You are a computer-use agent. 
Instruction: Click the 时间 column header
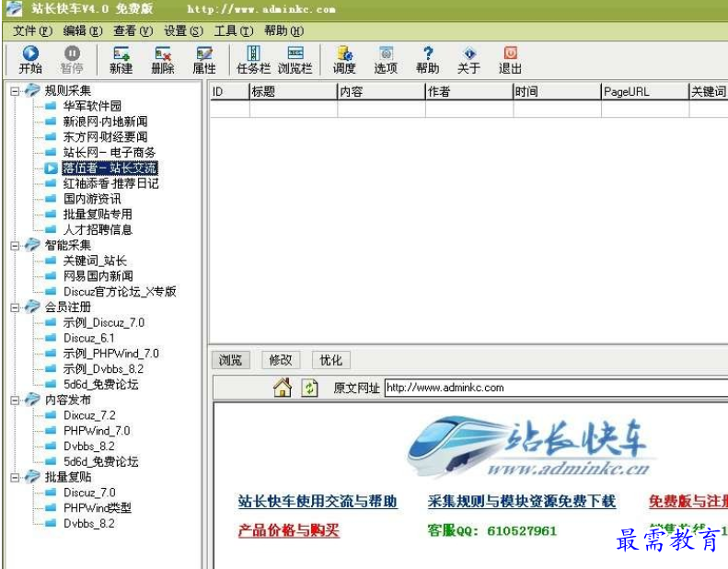(x=557, y=91)
